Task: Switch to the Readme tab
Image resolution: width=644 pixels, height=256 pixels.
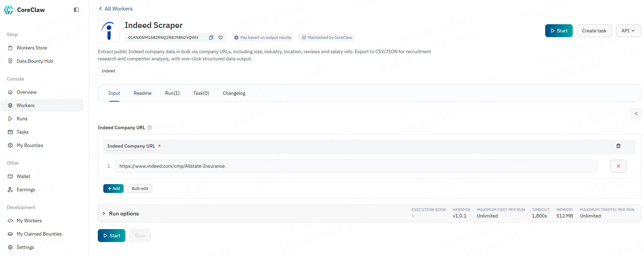Action: (x=142, y=93)
